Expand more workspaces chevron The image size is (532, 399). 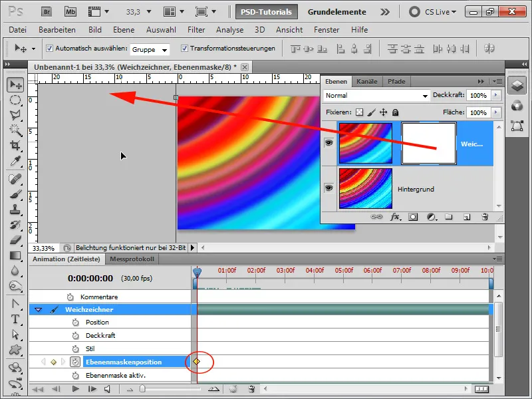tap(385, 12)
